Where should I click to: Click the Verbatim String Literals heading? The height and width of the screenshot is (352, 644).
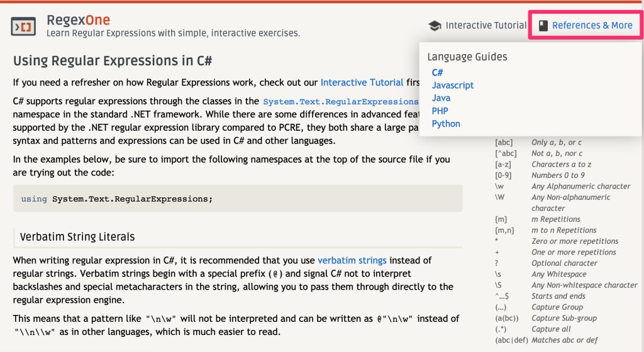pyautogui.click(x=77, y=237)
